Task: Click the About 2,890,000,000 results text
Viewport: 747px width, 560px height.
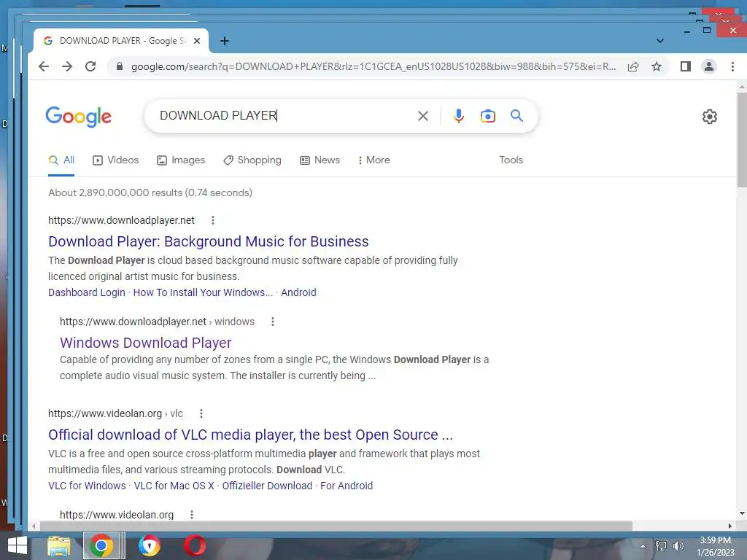Action: click(150, 192)
